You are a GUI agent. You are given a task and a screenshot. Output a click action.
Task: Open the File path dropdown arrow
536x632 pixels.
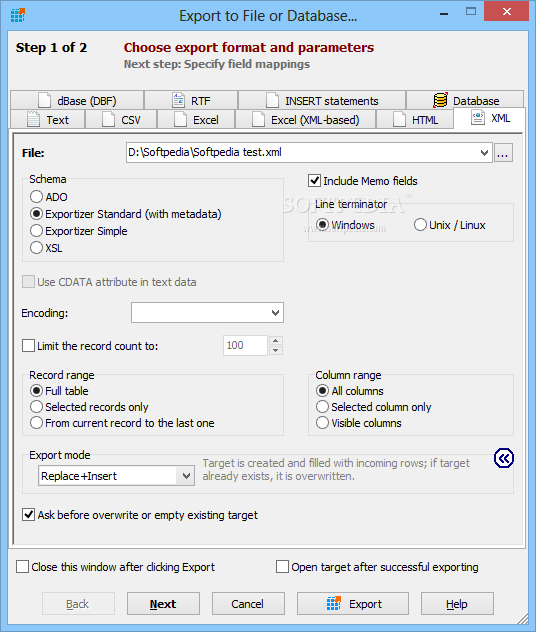pos(484,153)
